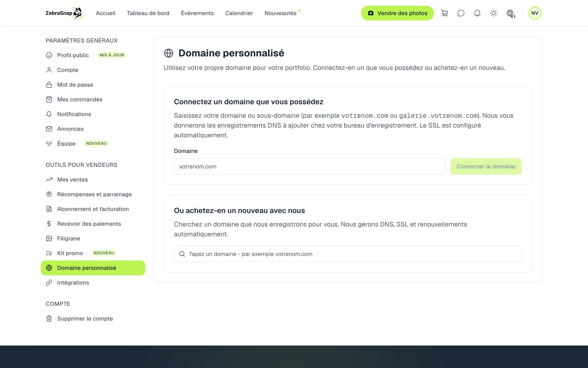This screenshot has height=368, width=588.
Task: Go to Accueil
Action: click(105, 13)
